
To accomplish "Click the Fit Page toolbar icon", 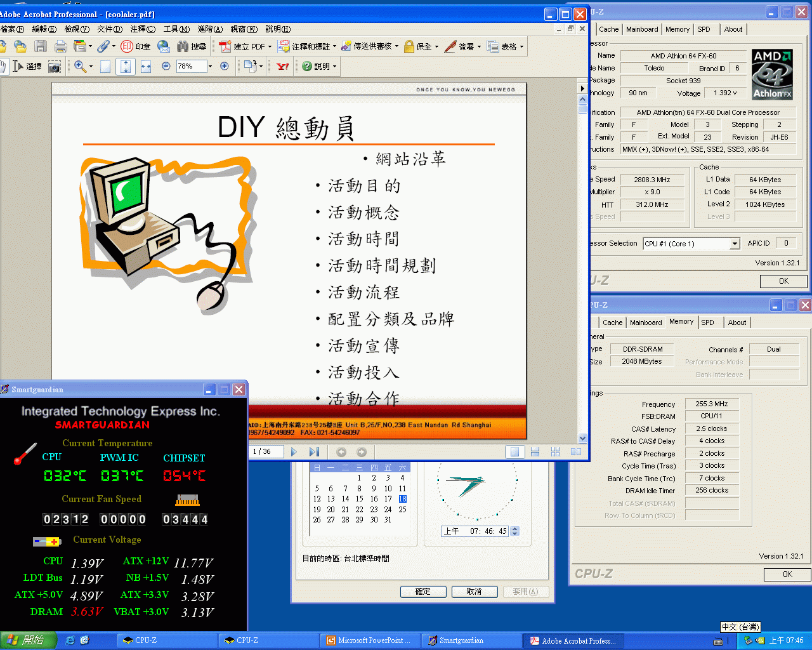I will 126,66.
